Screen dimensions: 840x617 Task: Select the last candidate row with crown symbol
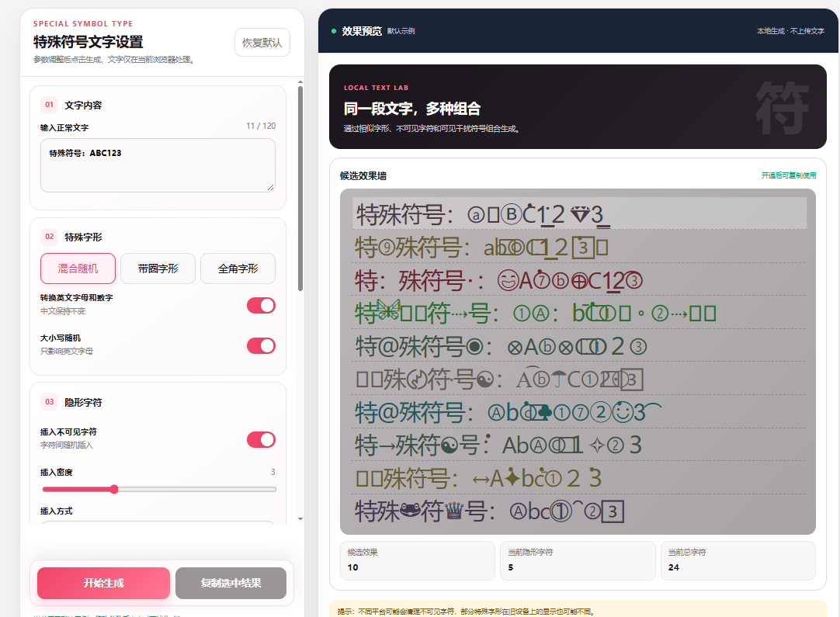coord(578,511)
